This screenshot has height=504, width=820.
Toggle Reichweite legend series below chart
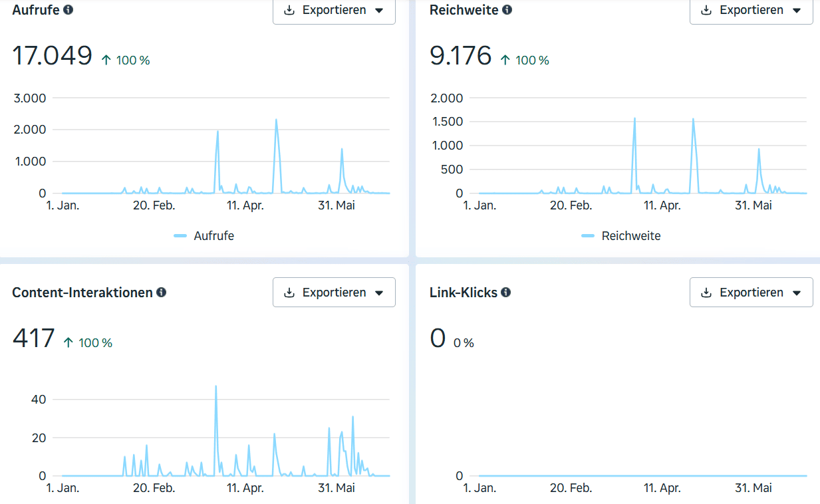click(x=620, y=236)
